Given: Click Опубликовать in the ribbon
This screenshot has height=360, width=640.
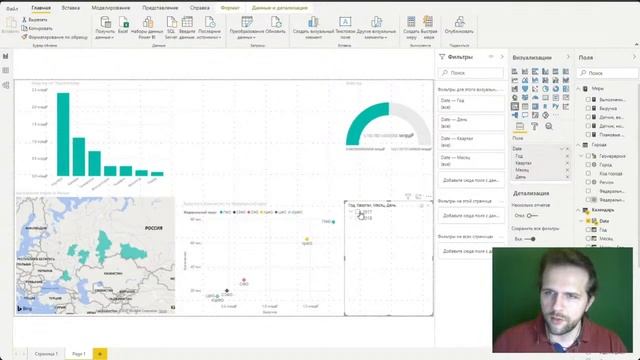Looking at the screenshot, I should (x=459, y=25).
